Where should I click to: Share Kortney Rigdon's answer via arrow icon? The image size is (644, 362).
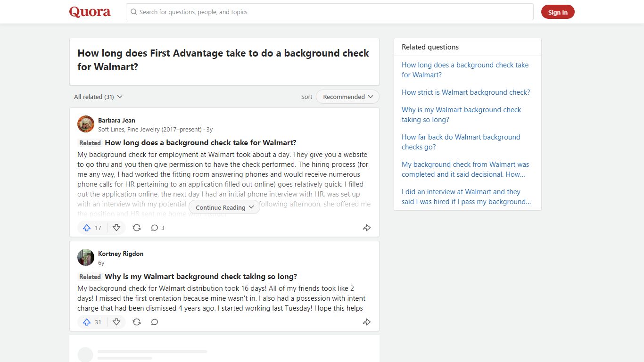coord(367,322)
